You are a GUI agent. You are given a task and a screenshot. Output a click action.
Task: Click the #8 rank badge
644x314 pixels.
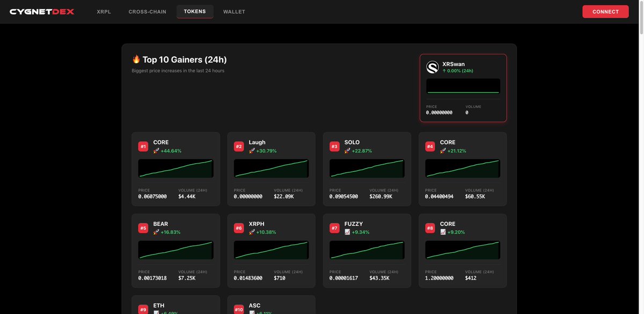430,228
